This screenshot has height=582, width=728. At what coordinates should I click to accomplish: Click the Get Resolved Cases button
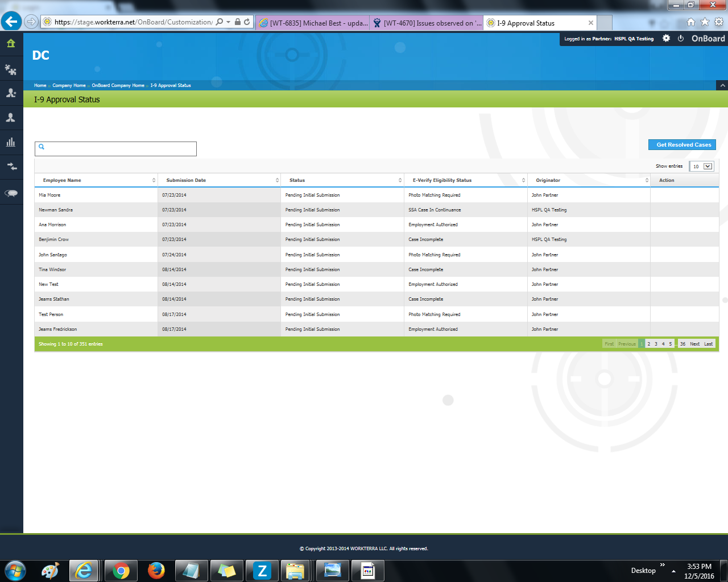[x=682, y=145]
